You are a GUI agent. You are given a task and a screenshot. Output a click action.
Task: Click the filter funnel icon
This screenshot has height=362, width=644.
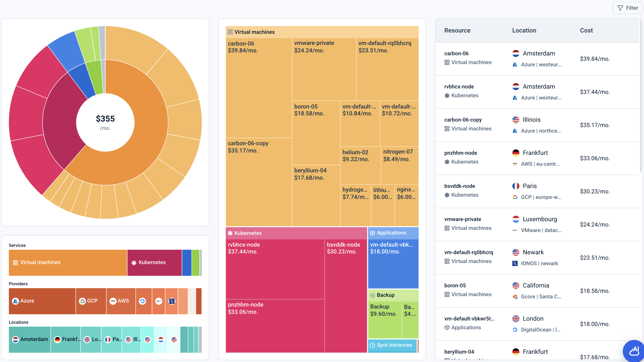620,8
